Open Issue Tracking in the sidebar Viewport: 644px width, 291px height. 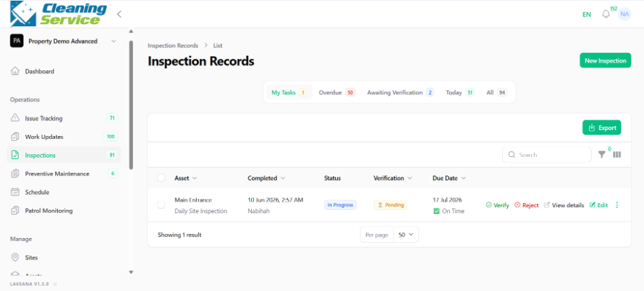click(x=64, y=118)
